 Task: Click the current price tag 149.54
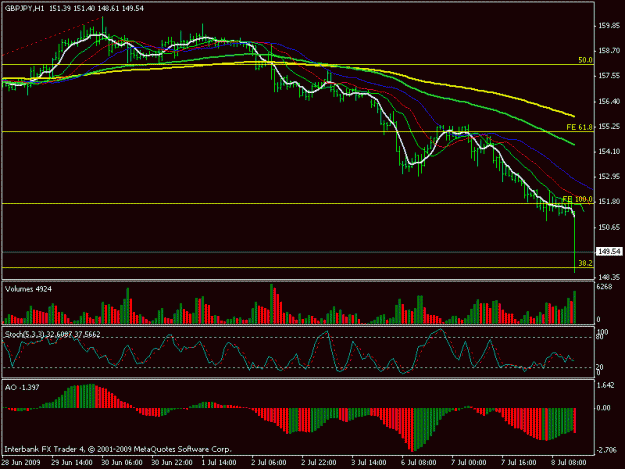click(609, 251)
